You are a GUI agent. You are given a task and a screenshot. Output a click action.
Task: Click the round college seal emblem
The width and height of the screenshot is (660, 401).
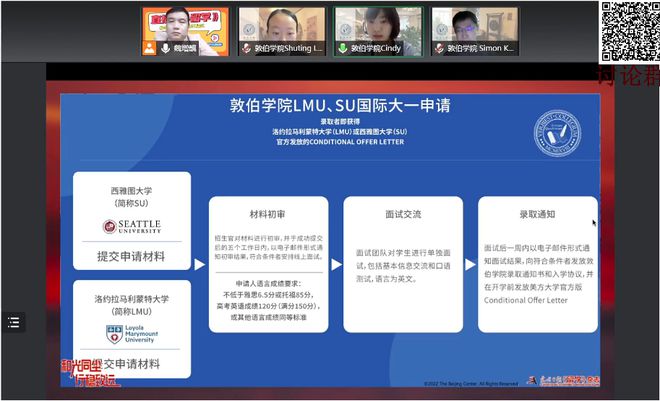tap(557, 133)
